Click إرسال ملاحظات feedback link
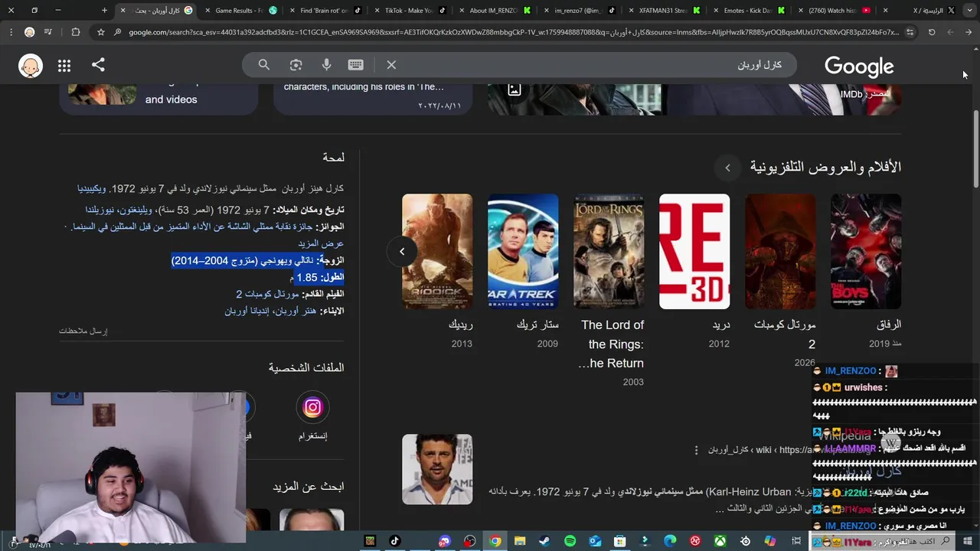This screenshot has width=980, height=551. point(83,331)
